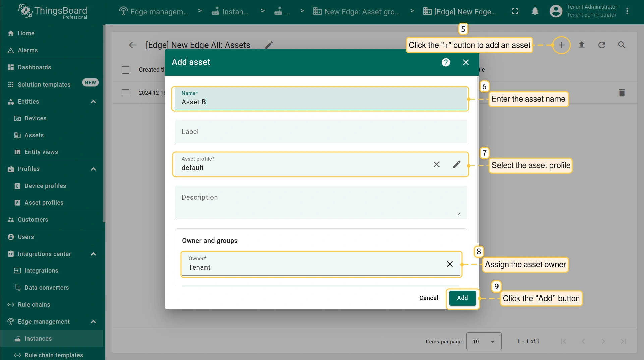Edit the default asset profile using the pencil icon
Screen dimensions: 644x360
pos(457,164)
